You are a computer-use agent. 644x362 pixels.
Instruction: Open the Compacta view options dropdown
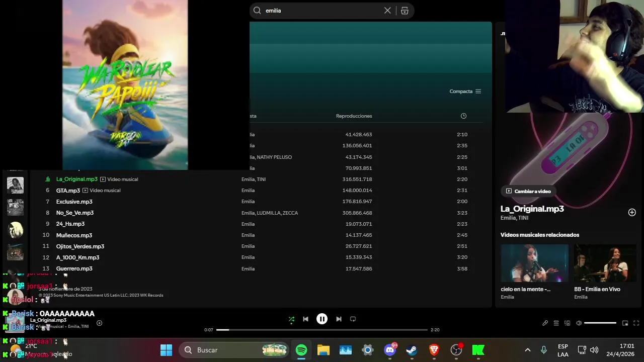465,91
